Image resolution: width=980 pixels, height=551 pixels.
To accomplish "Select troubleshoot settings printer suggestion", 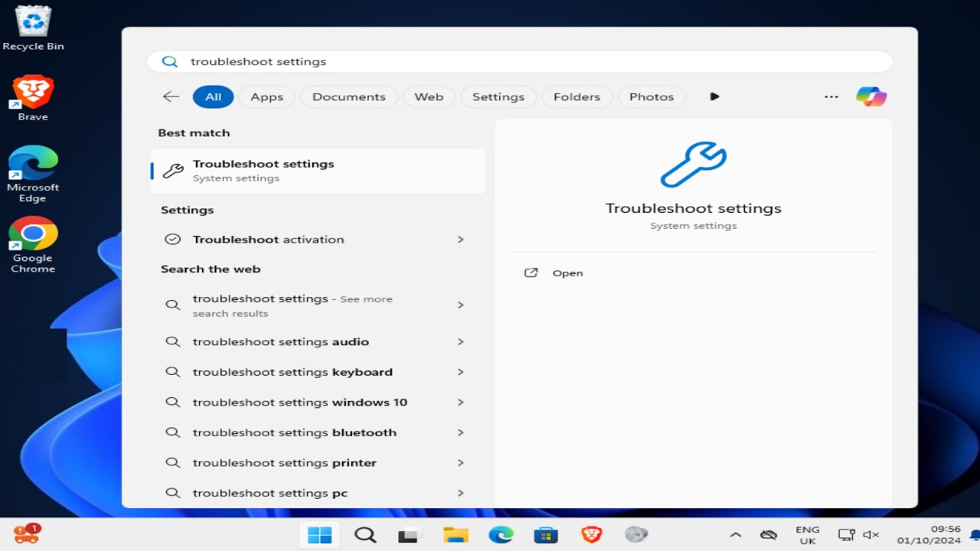I will pyautogui.click(x=318, y=463).
